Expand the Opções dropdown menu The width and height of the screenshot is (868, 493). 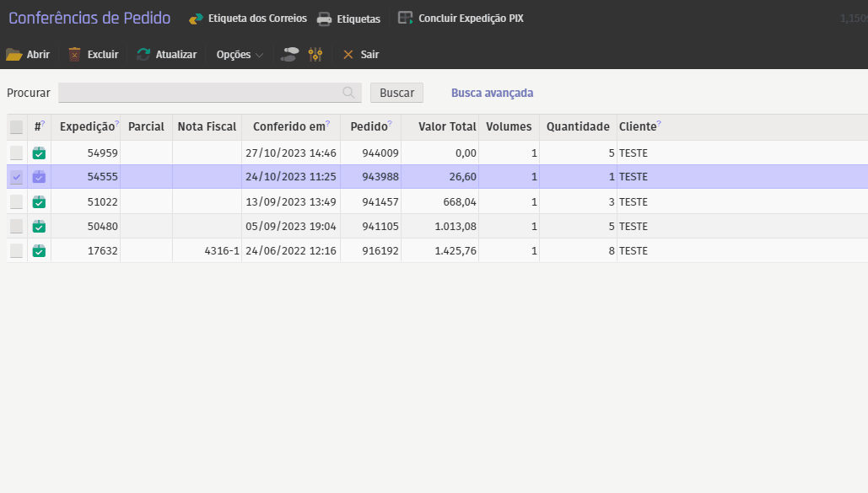pyautogui.click(x=240, y=55)
